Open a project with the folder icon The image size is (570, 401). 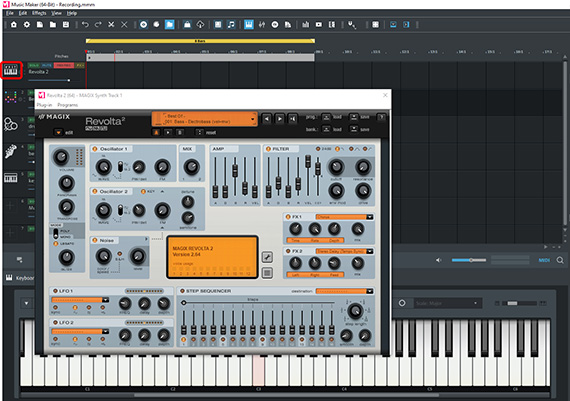53,25
